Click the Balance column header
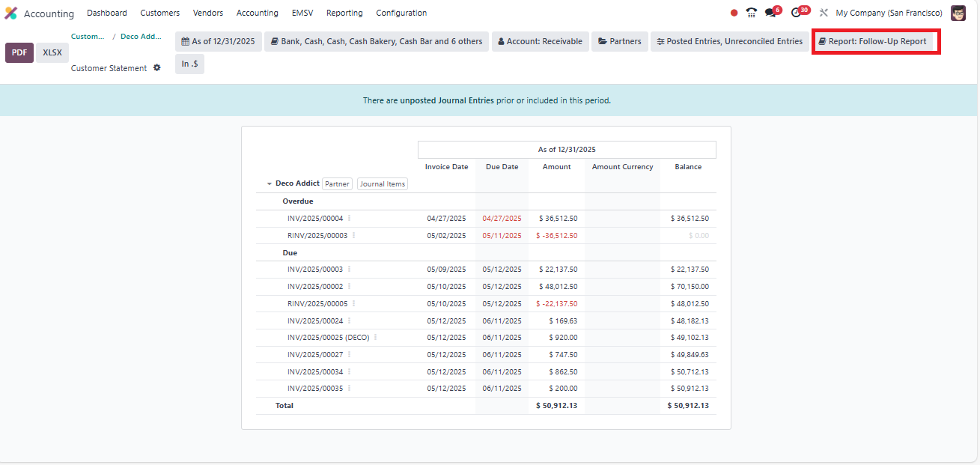This screenshot has width=980, height=465. (x=688, y=167)
